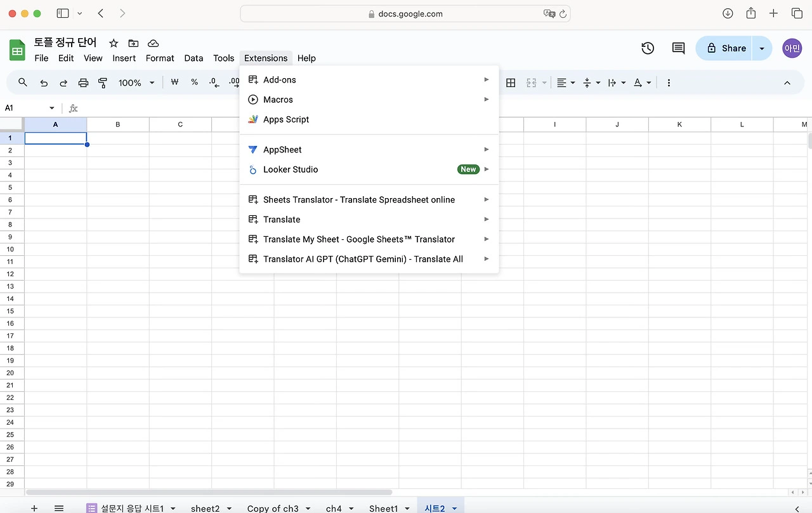Decrease decimal places
Image resolution: width=812 pixels, height=513 pixels.
point(214,83)
